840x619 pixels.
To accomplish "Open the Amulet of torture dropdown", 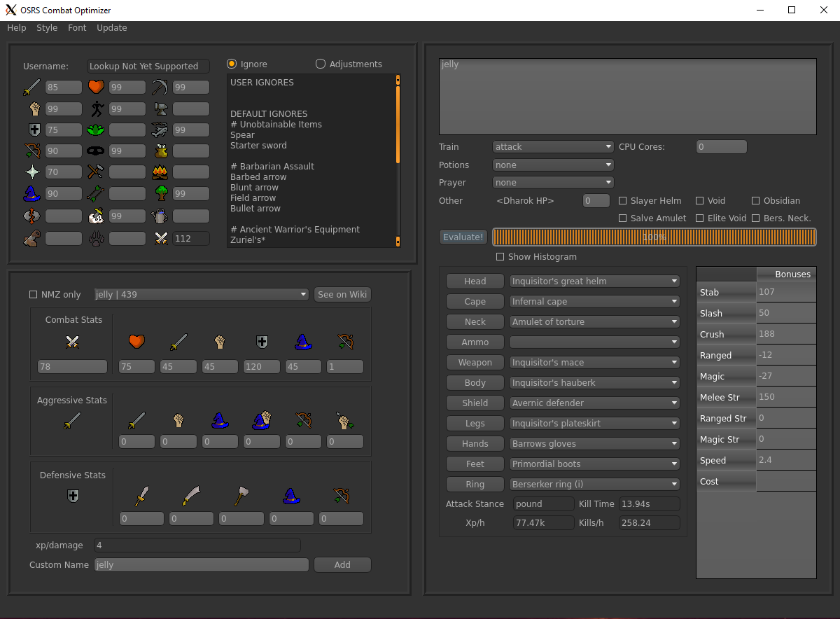I will tap(594, 322).
